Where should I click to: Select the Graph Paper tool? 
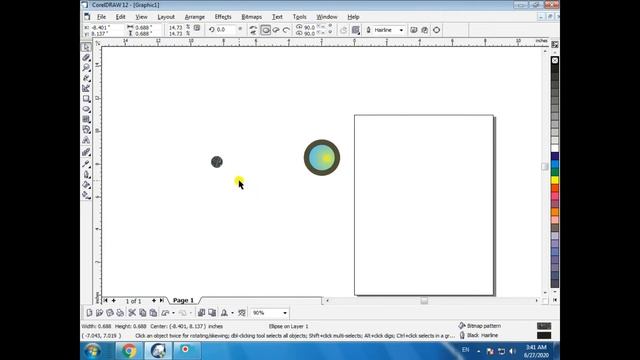86,119
